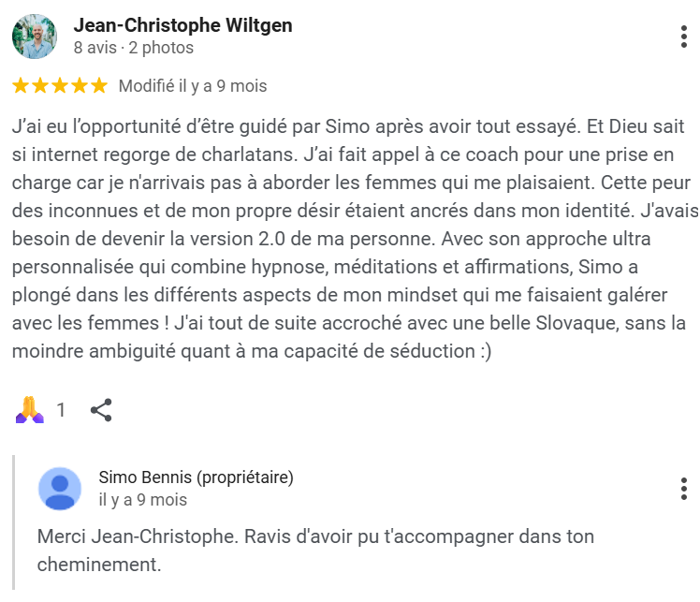The height and width of the screenshot is (602, 700).
Task: Click the praying hands reaction icon
Action: click(x=29, y=409)
